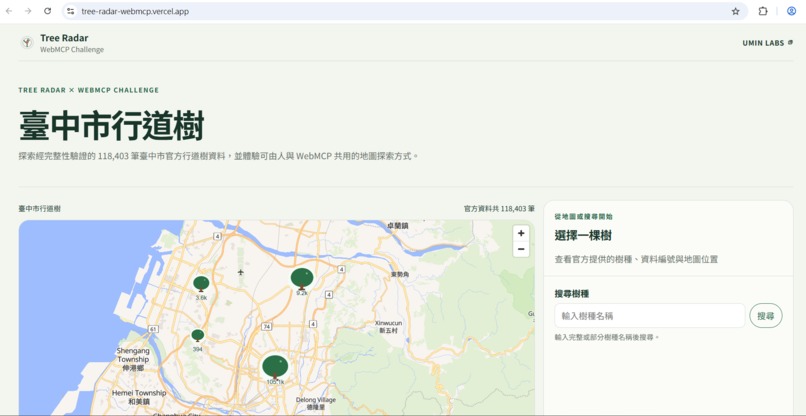Click the airplane airport icon on map

(x=240, y=272)
